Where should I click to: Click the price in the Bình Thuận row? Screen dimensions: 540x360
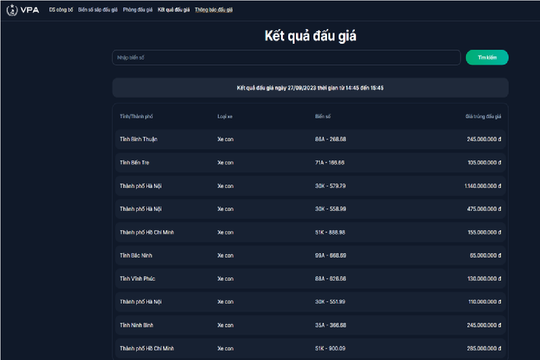pos(484,139)
